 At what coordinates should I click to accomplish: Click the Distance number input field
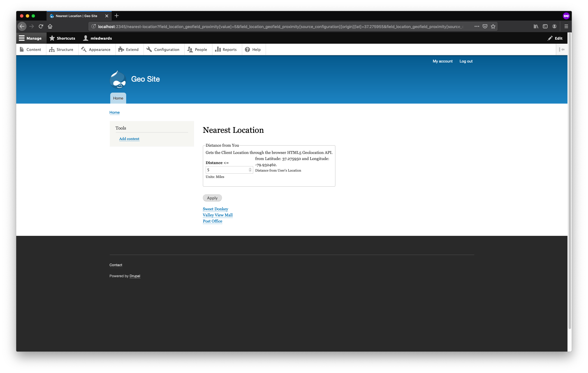click(x=227, y=170)
